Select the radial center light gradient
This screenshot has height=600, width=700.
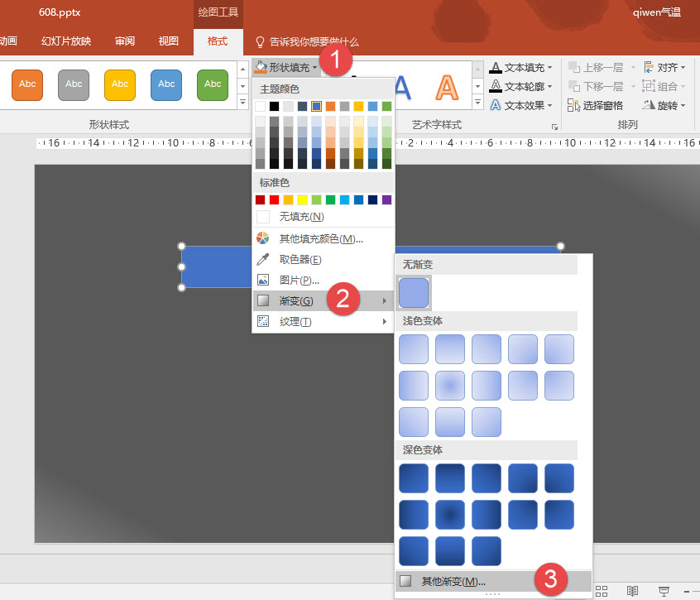click(450, 386)
